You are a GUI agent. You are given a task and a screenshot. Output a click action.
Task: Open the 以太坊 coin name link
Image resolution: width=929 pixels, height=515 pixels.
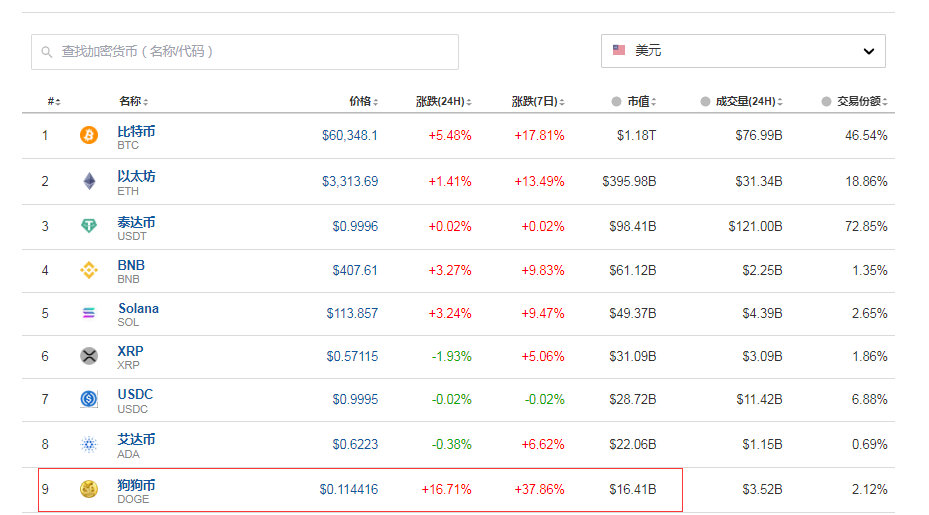(x=136, y=176)
